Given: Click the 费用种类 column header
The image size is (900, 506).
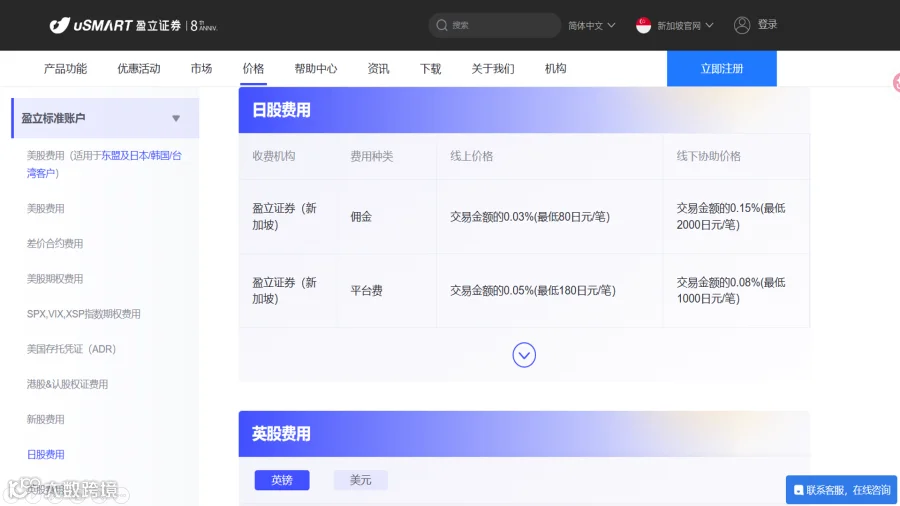Looking at the screenshot, I should coord(371,156).
